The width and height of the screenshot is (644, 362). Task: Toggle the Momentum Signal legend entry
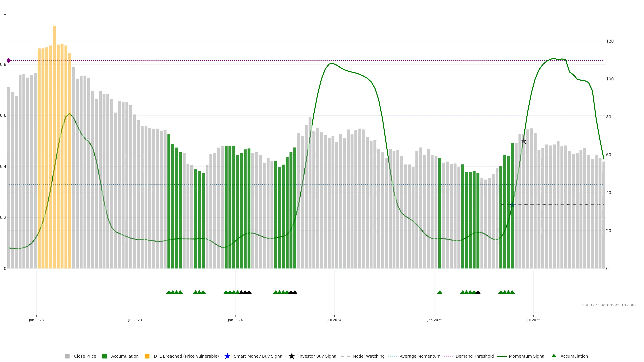(527, 356)
